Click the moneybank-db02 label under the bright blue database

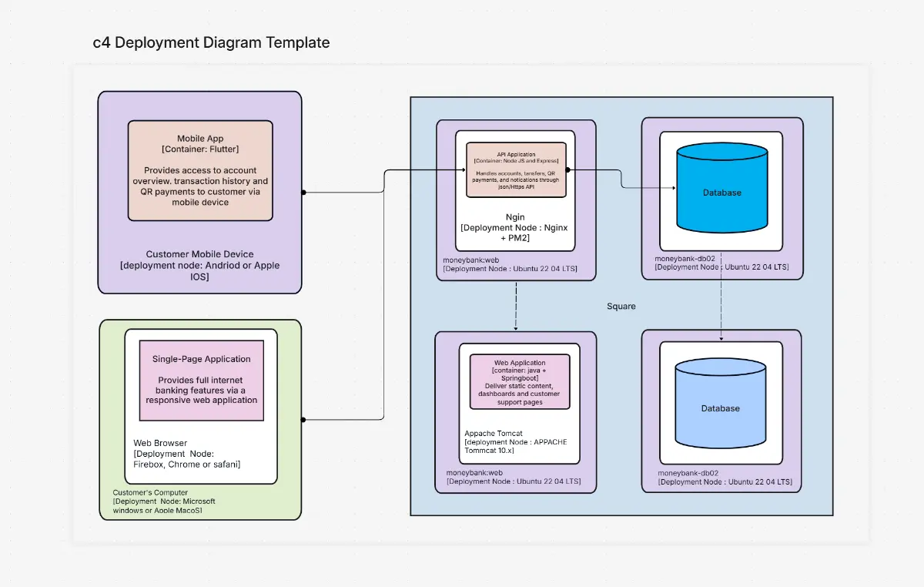(721, 263)
